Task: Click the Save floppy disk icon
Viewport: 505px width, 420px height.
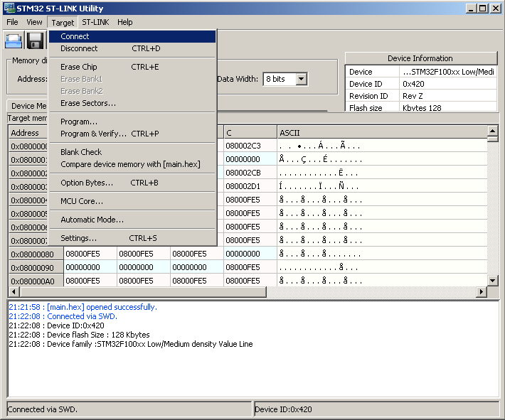Action: (36, 41)
